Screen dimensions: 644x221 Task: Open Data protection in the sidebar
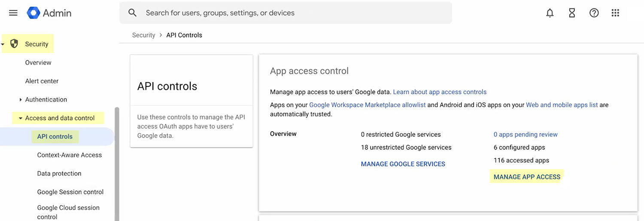59,174
